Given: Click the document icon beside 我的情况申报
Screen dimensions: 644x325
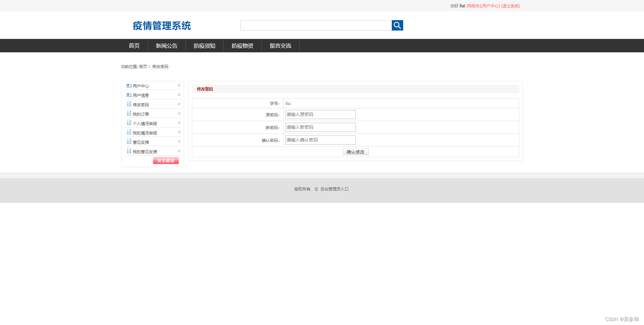Looking at the screenshot, I should tap(129, 132).
